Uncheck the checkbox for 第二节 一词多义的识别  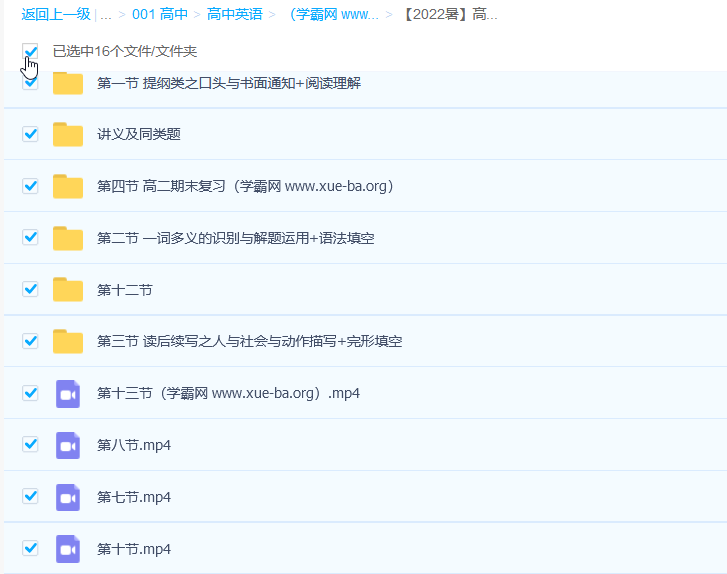pos(30,237)
